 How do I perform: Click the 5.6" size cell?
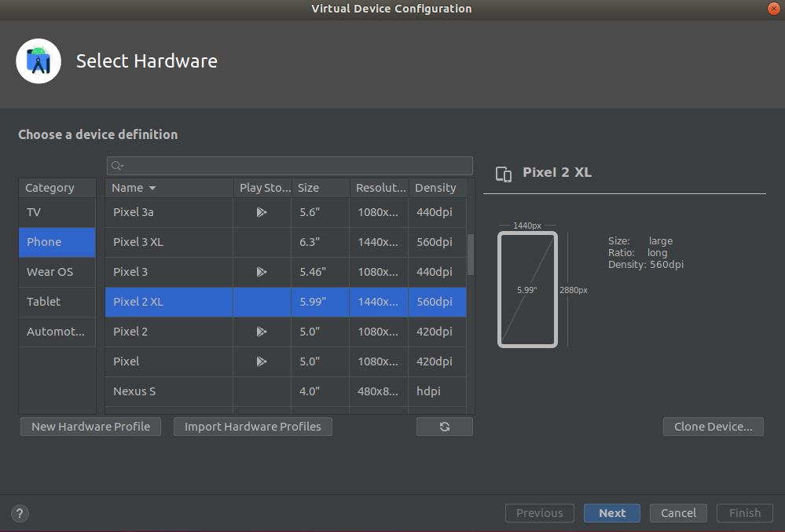[321, 212]
